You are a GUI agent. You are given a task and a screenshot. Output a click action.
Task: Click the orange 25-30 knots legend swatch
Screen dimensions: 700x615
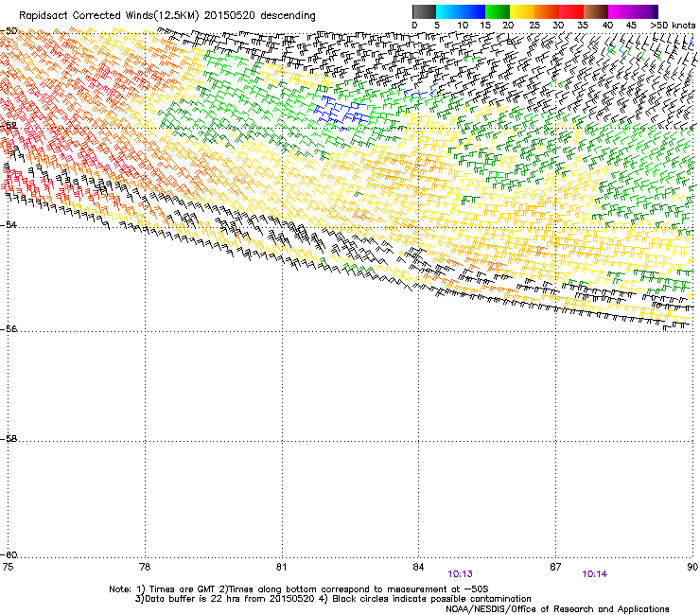pos(547,11)
